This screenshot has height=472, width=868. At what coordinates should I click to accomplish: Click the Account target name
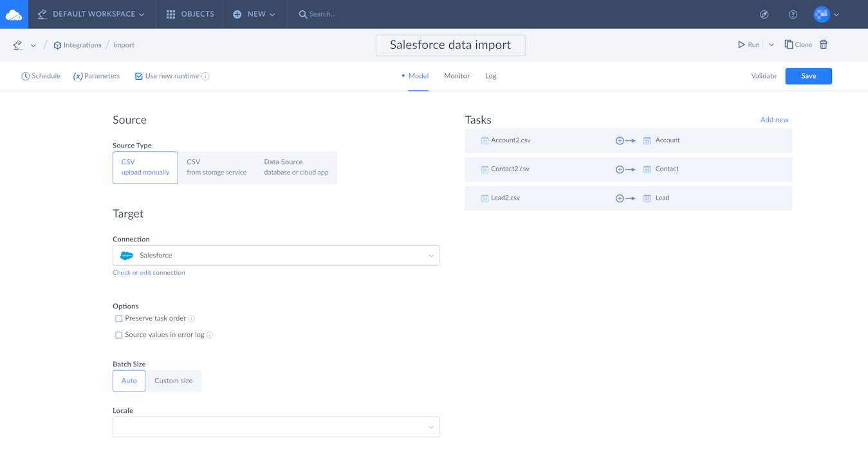pyautogui.click(x=667, y=140)
